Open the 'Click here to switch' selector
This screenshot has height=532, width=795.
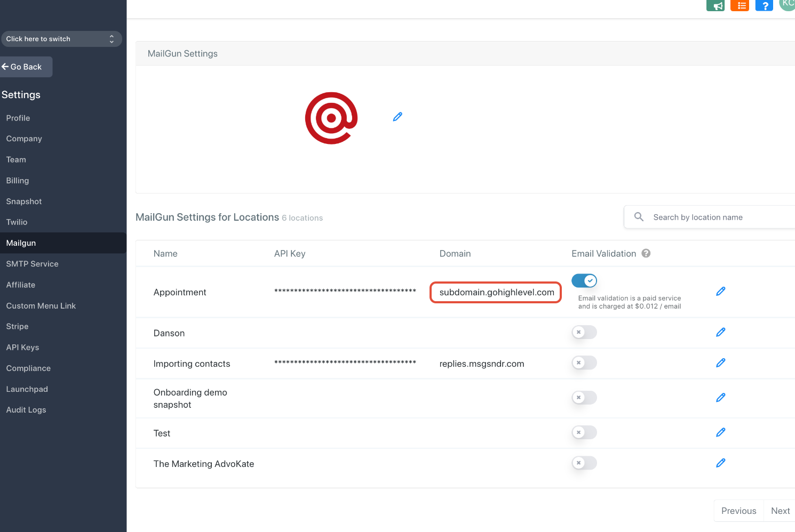(x=61, y=38)
